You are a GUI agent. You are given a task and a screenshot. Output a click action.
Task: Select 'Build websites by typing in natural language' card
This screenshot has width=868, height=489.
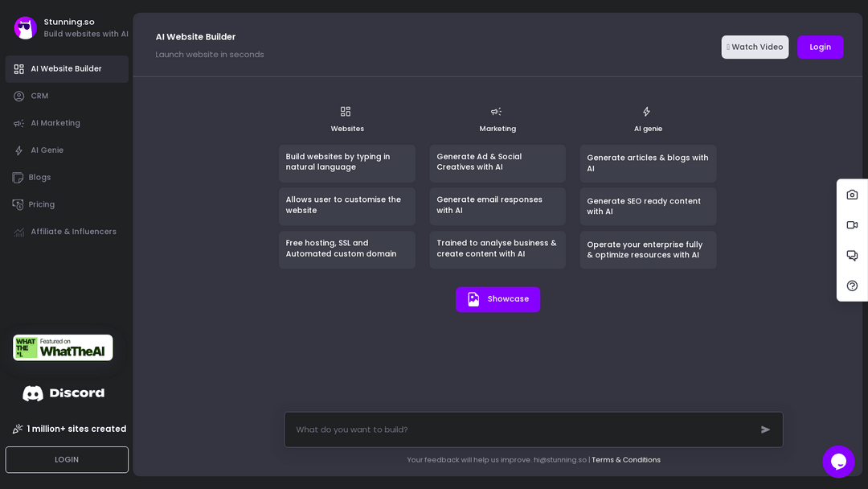click(x=347, y=163)
